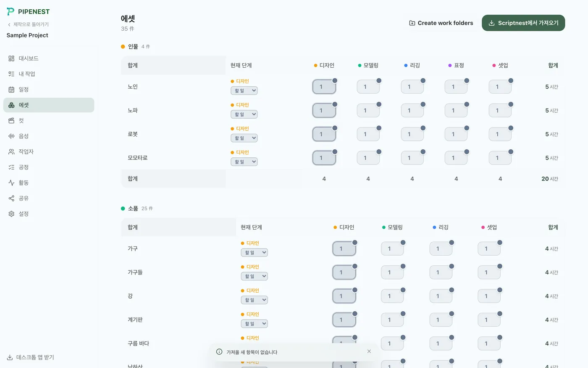Open the 설정 page

pyautogui.click(x=49, y=214)
